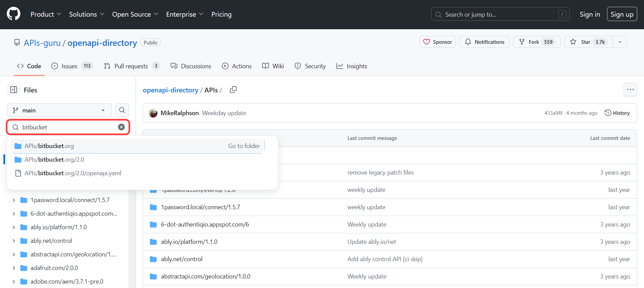Viewport: 644px width, 288px height.
Task: Open the 1password.local/connect/1.5.7 folder in the table
Action: pyautogui.click(x=200, y=207)
